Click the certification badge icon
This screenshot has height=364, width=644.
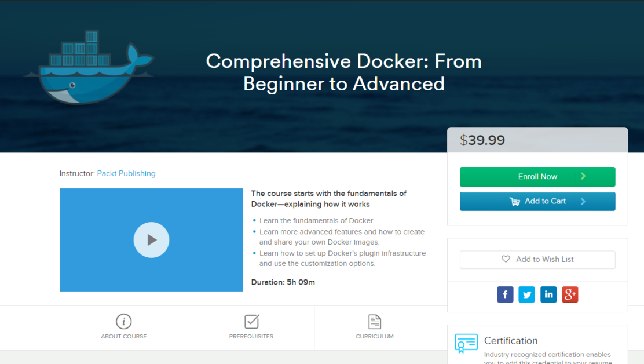tap(466, 343)
